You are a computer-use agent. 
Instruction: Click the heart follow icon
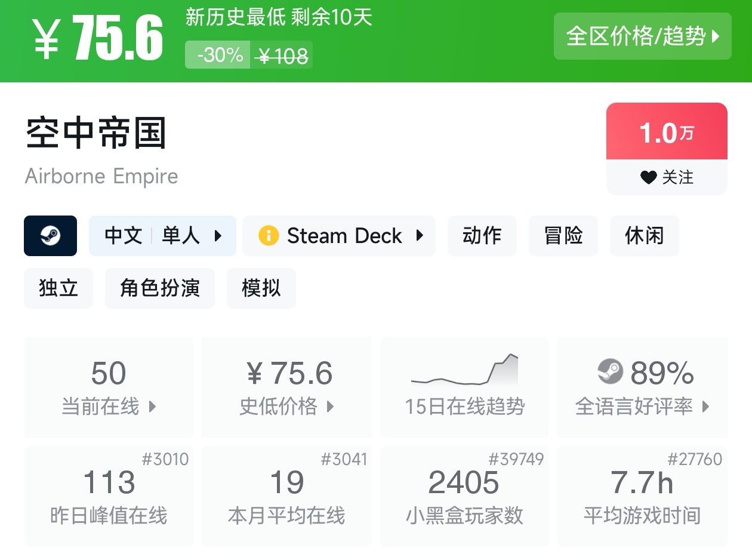point(648,177)
